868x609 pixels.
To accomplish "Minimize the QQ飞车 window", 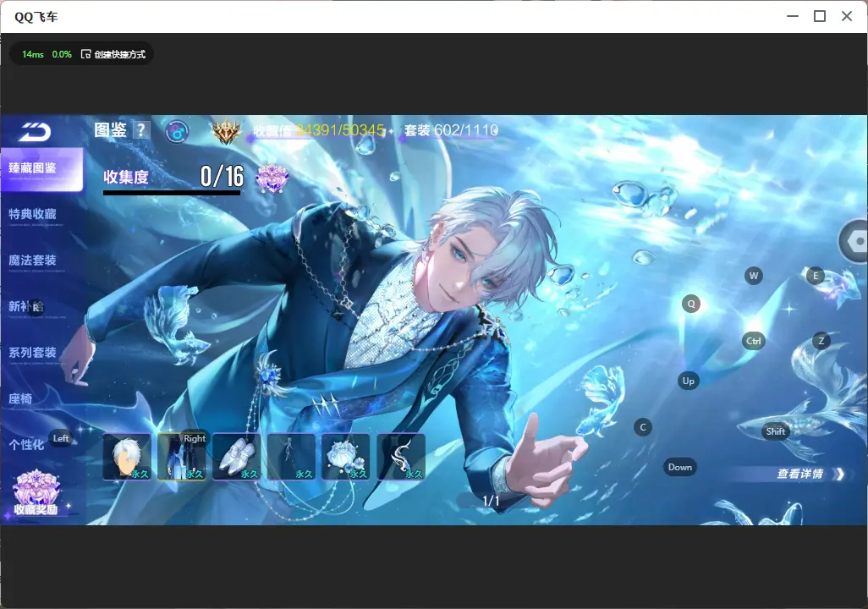I will tap(793, 16).
